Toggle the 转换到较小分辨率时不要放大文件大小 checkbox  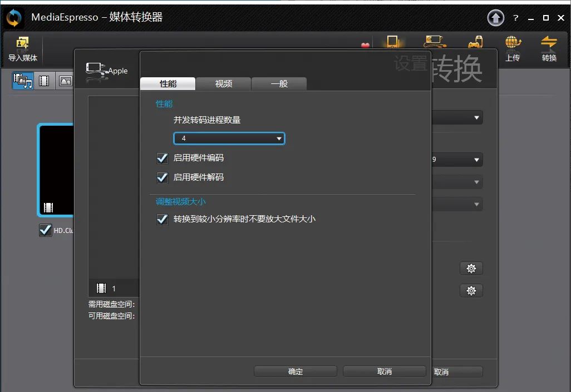tap(163, 220)
